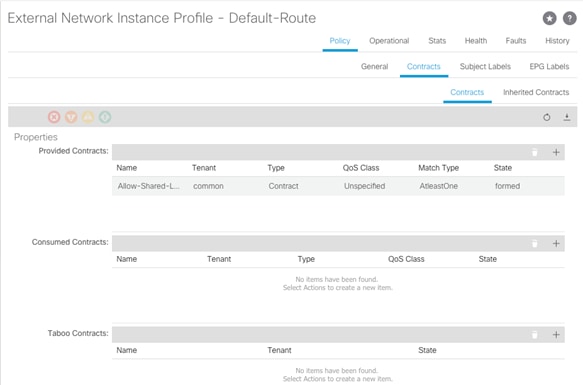
Task: Select the Allow-Shared-L... contract row
Action: 338,186
